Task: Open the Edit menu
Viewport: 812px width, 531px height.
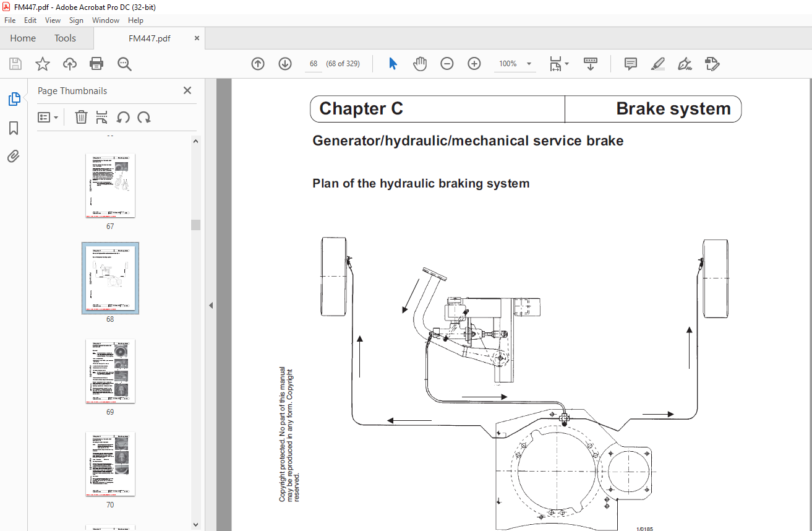Action: coord(30,20)
